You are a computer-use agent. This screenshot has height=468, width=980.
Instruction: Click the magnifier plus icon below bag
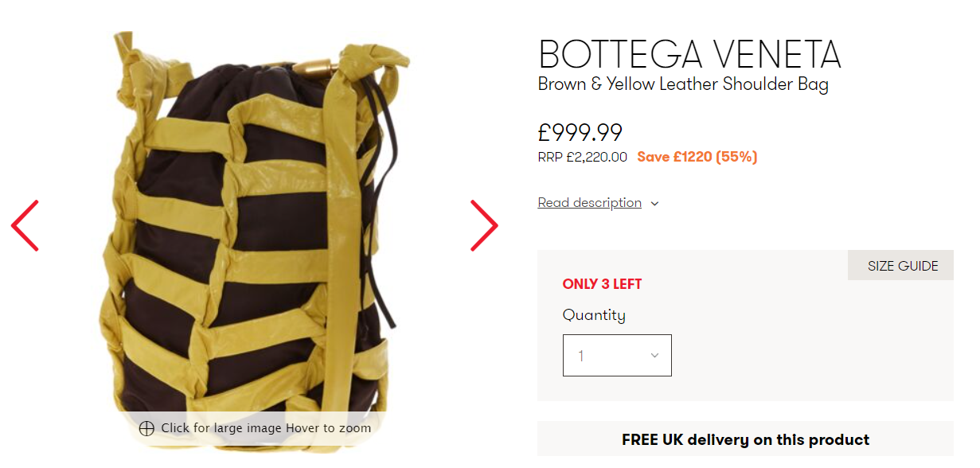146,428
